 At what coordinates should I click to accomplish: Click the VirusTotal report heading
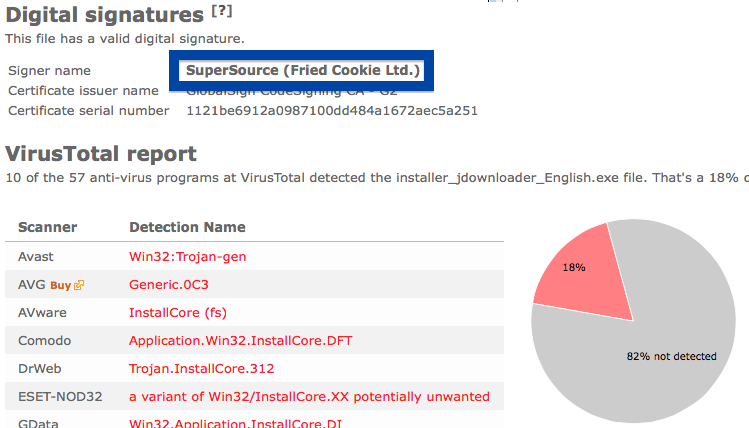point(101,154)
